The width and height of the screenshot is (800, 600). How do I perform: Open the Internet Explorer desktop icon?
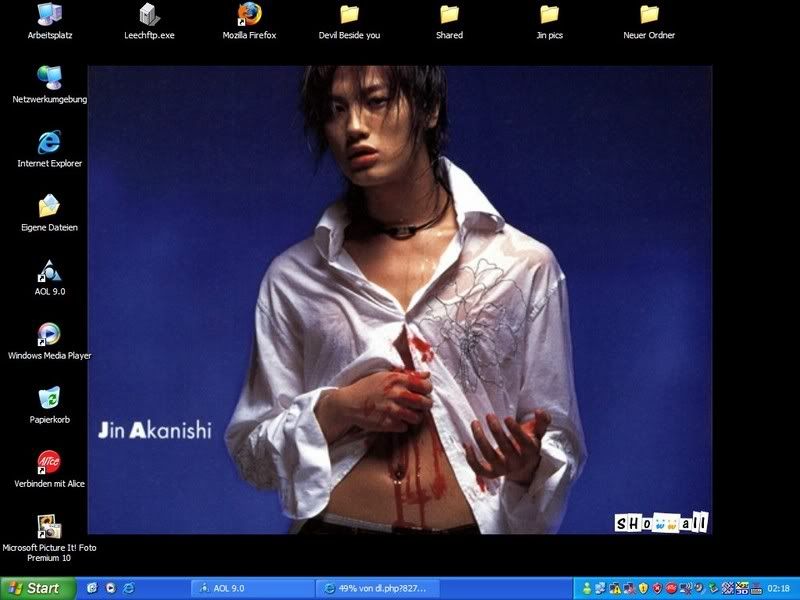click(x=49, y=148)
